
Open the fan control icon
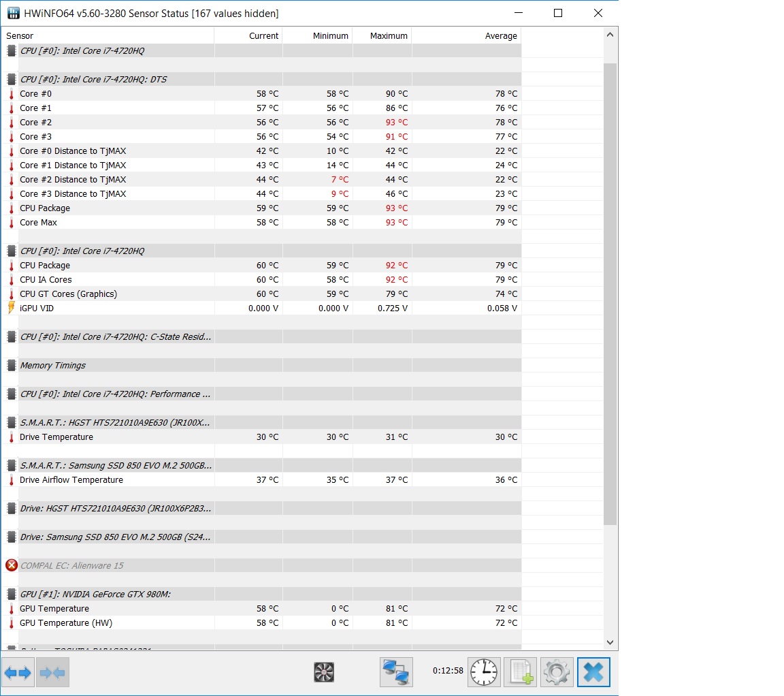coord(323,672)
